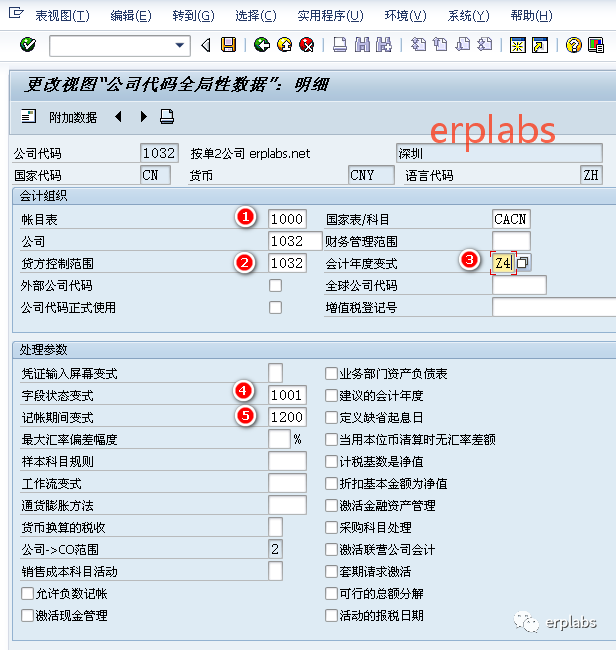Enable the 计税基数是净值 checkbox
The height and width of the screenshot is (650, 616).
click(331, 461)
